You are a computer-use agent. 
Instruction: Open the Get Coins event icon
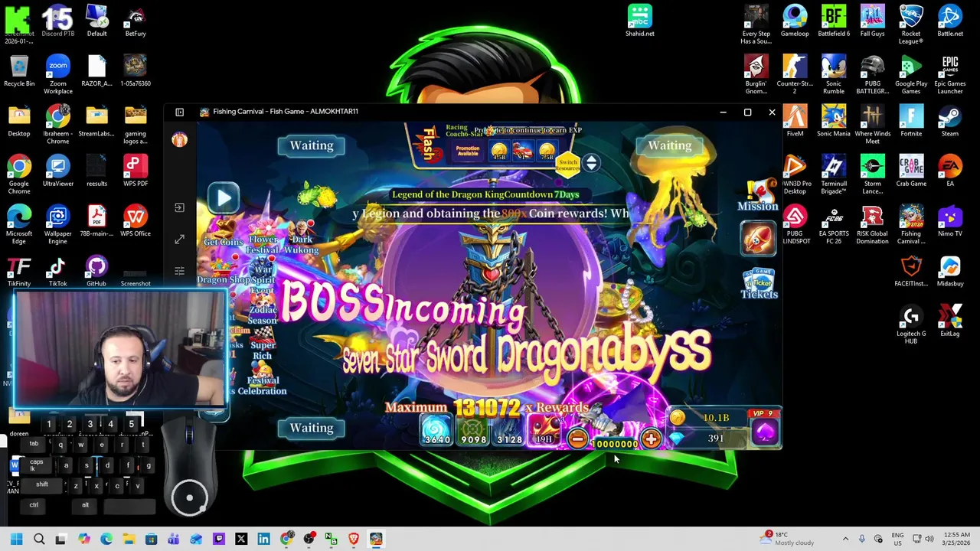tap(223, 233)
